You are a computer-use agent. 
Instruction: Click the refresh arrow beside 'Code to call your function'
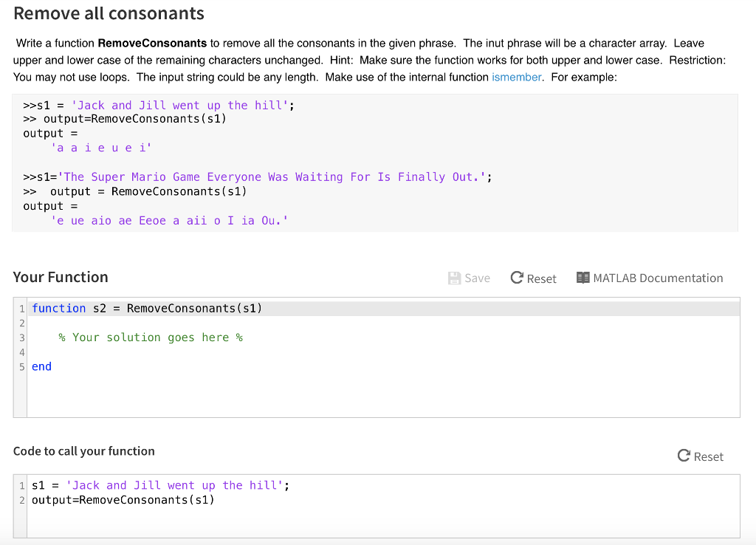[x=684, y=456]
